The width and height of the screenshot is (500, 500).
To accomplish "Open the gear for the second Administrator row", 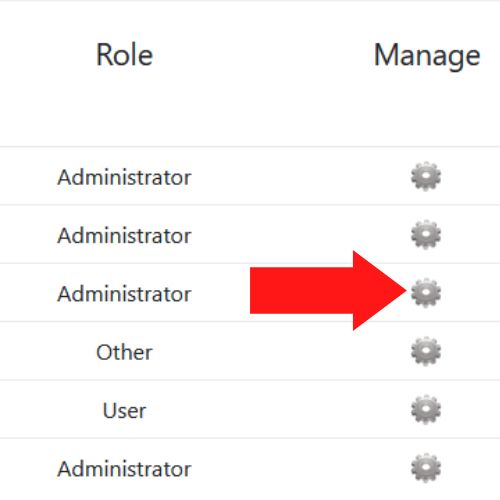I will click(x=426, y=235).
